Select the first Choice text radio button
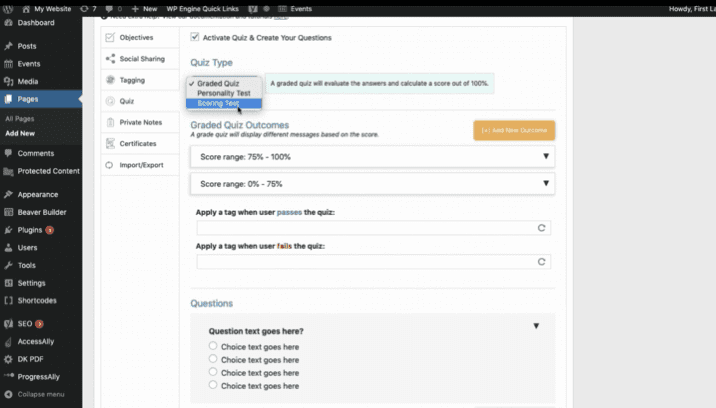716x408 pixels. [x=213, y=346]
